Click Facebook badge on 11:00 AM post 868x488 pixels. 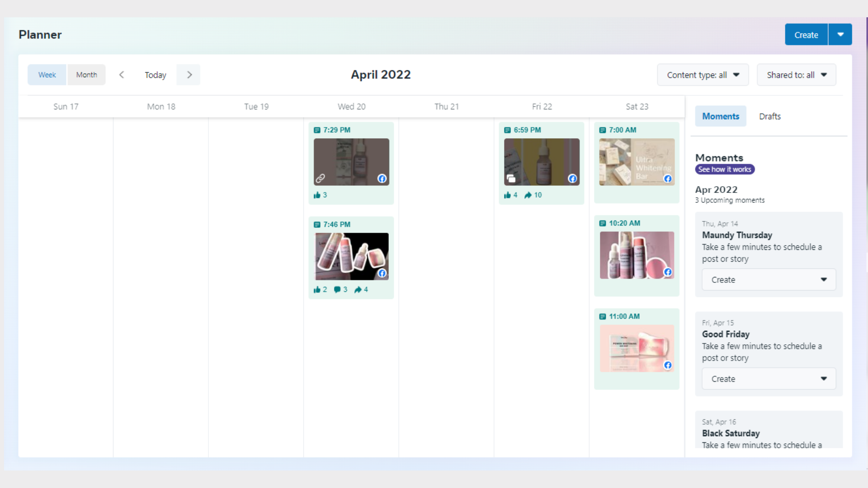(668, 365)
